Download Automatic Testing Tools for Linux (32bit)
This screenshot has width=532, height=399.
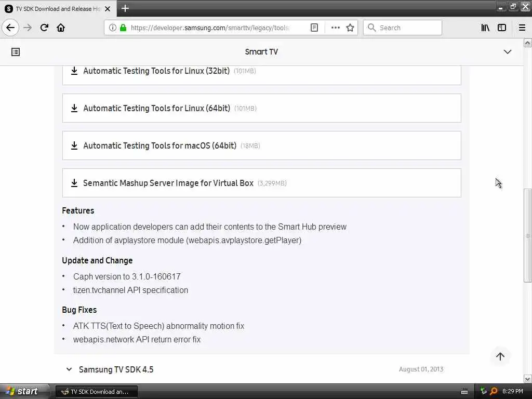tap(156, 71)
